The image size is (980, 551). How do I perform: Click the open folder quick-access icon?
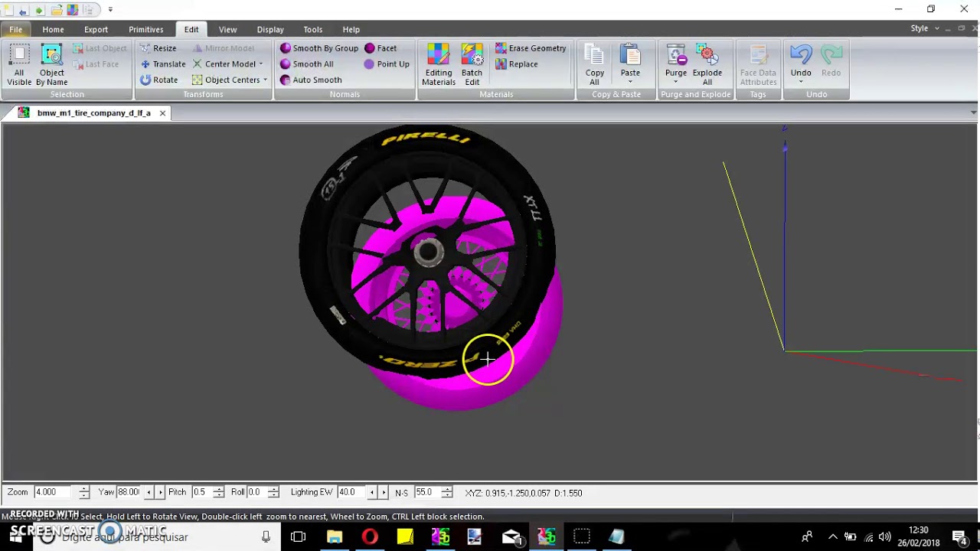click(x=57, y=10)
